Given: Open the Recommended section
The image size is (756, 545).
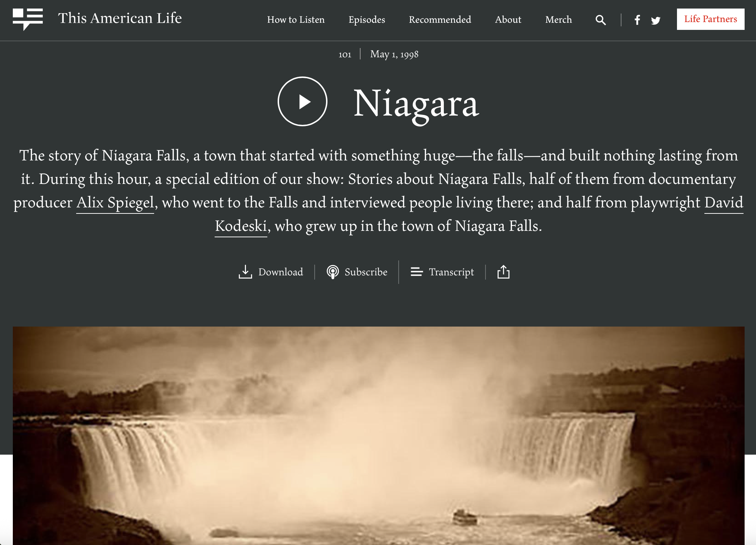Looking at the screenshot, I should [440, 20].
